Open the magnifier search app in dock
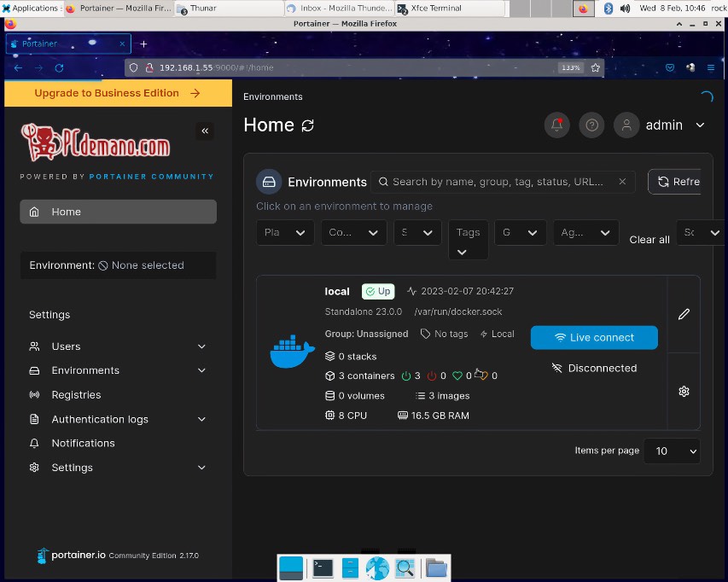 405,568
